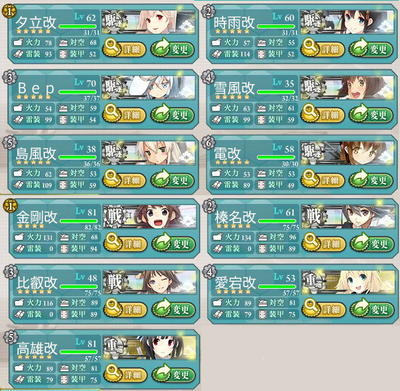Click green swap arrow on 愛宕改 card
Viewport: 400px width, 391px height.
click(360, 308)
